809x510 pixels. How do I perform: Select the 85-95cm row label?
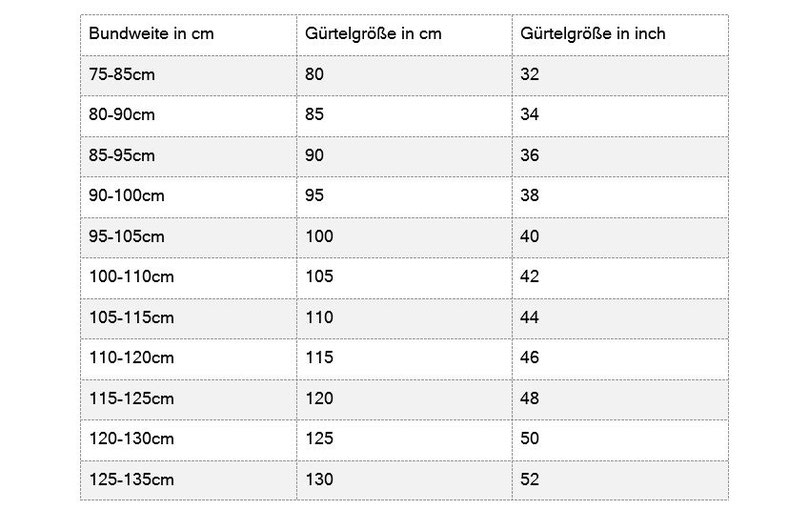121,155
